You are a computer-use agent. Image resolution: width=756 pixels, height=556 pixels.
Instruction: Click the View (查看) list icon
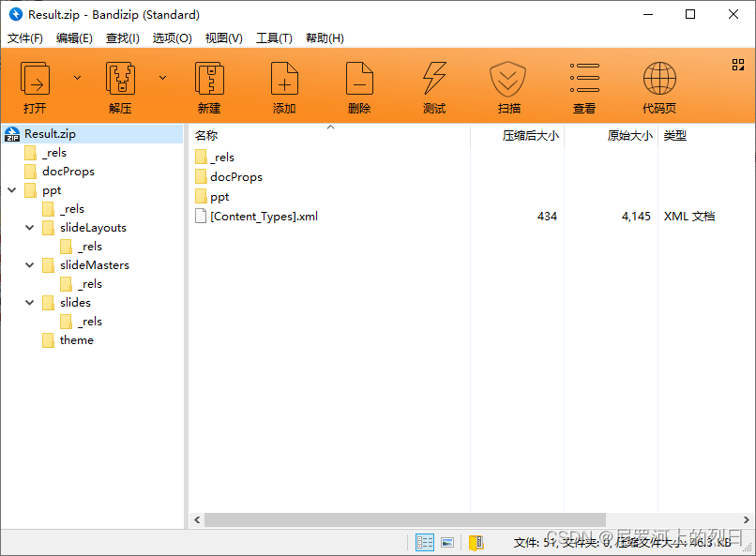pyautogui.click(x=584, y=78)
